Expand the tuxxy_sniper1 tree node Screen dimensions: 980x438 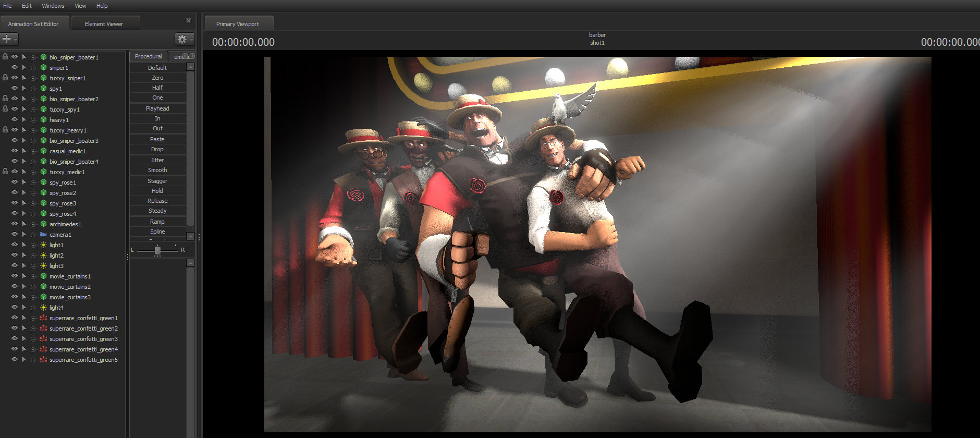click(x=33, y=78)
